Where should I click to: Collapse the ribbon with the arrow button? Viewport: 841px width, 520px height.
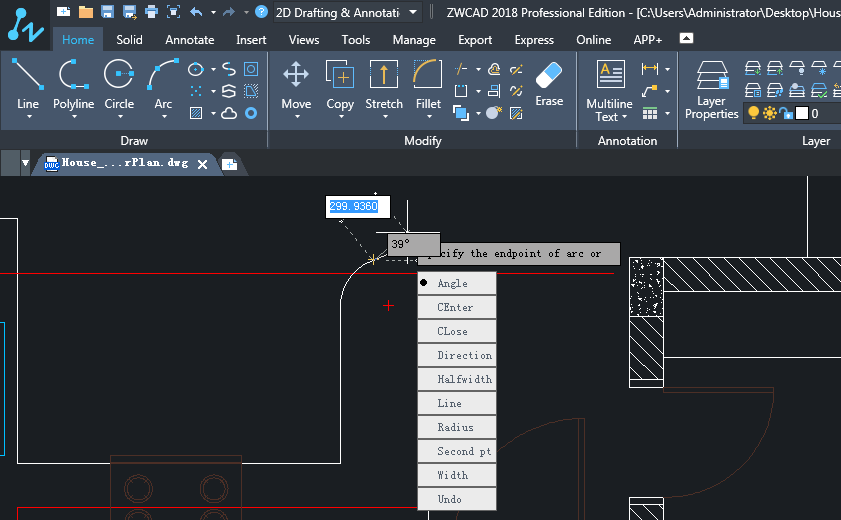(x=686, y=38)
